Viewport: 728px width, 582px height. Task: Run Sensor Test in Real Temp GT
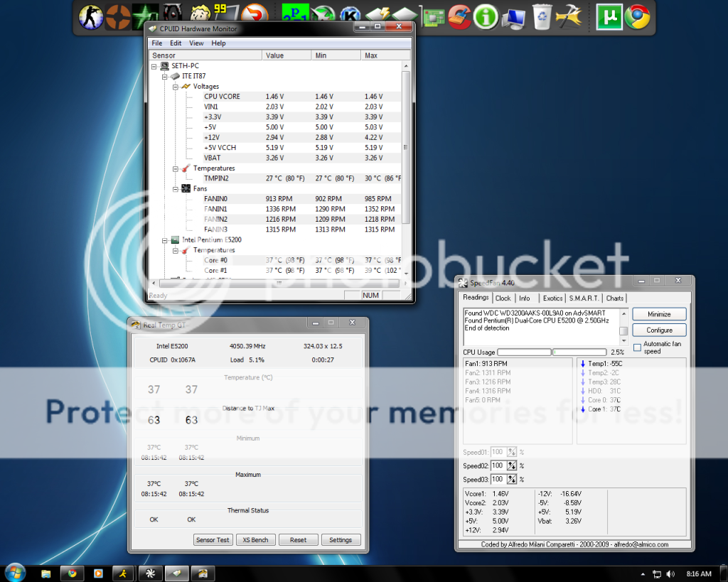(213, 539)
